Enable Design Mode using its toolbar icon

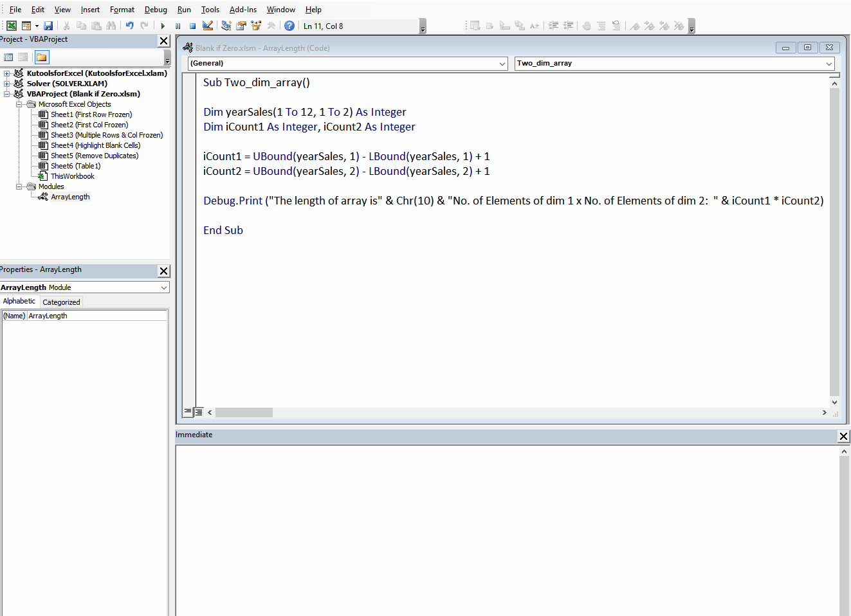pyautogui.click(x=207, y=26)
